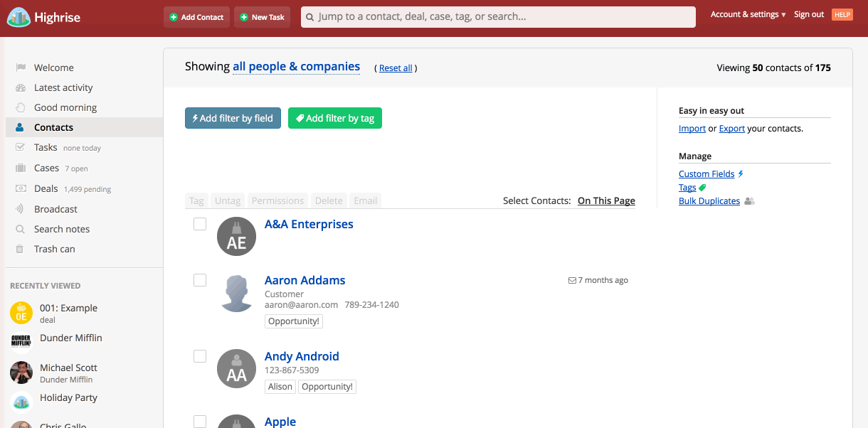Viewport: 868px width, 428px height.
Task: Click the Holiday Party case icon
Action: click(x=21, y=402)
